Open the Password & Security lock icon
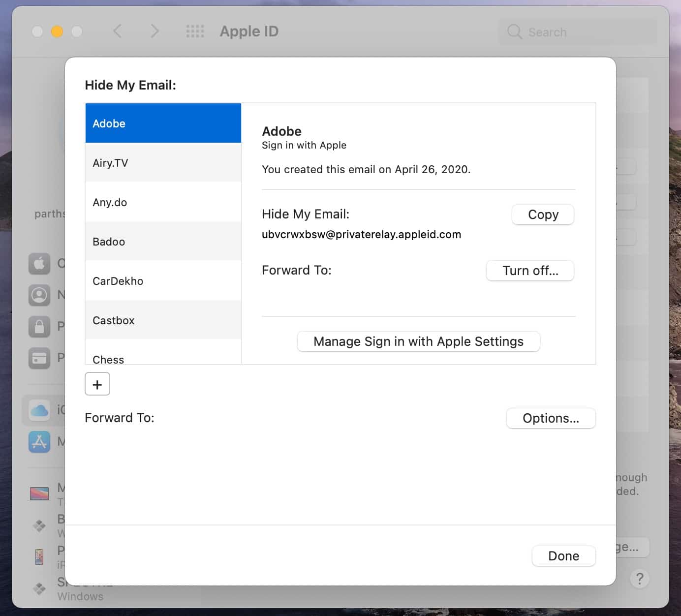Screen dimensions: 681x616 39,326
